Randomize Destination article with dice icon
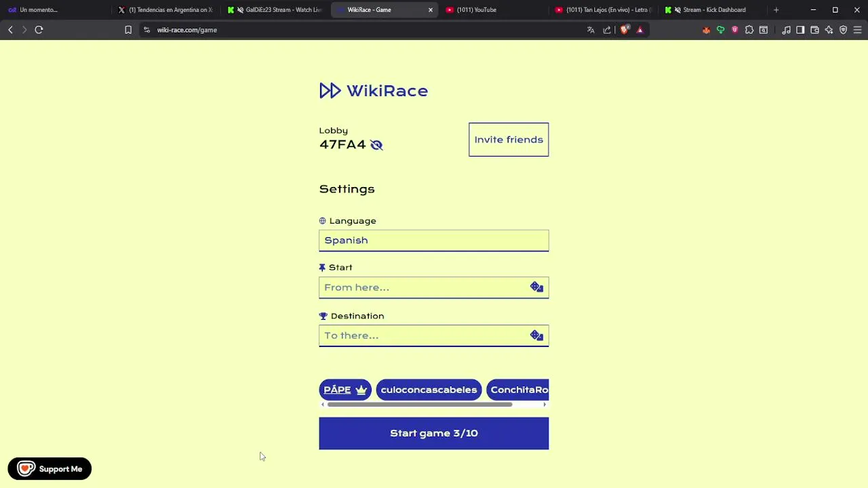This screenshot has height=488, width=868. tap(536, 335)
